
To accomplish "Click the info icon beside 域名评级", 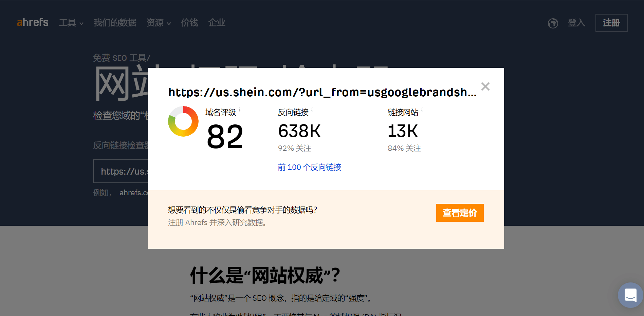I will click(x=240, y=109).
